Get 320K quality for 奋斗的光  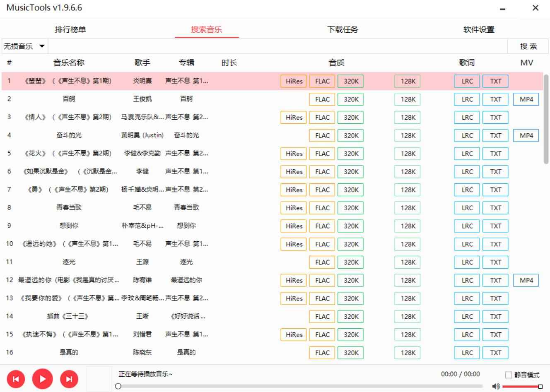click(350, 135)
